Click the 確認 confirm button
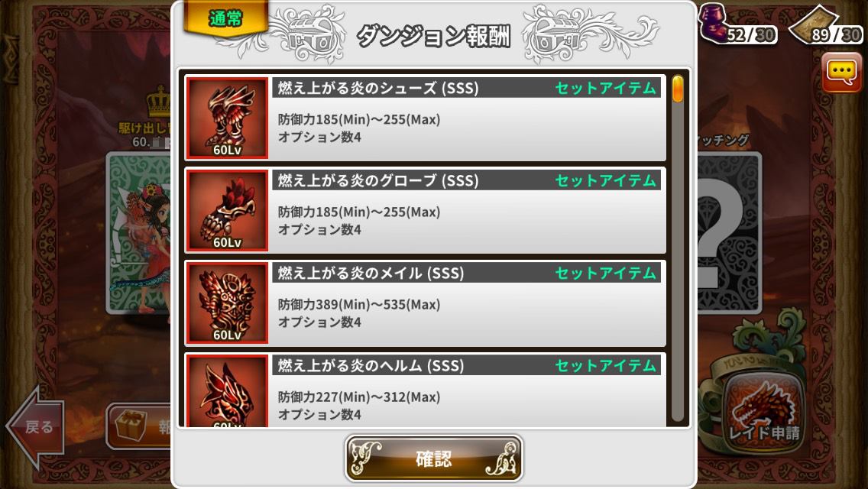Image resolution: width=868 pixels, height=489 pixels. click(434, 458)
